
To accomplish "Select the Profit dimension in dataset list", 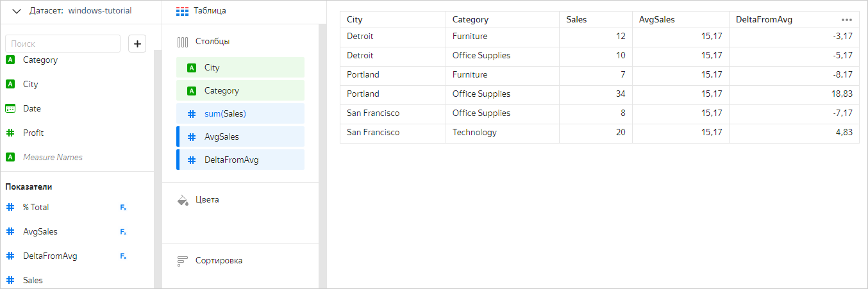I will pos(33,133).
